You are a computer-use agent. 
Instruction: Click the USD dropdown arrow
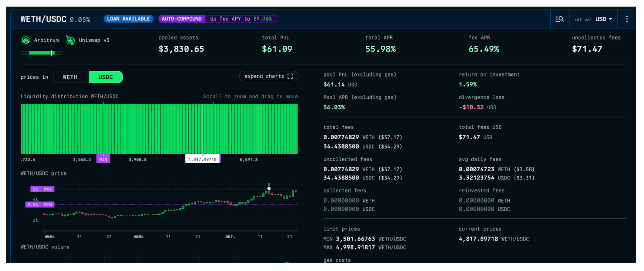611,19
